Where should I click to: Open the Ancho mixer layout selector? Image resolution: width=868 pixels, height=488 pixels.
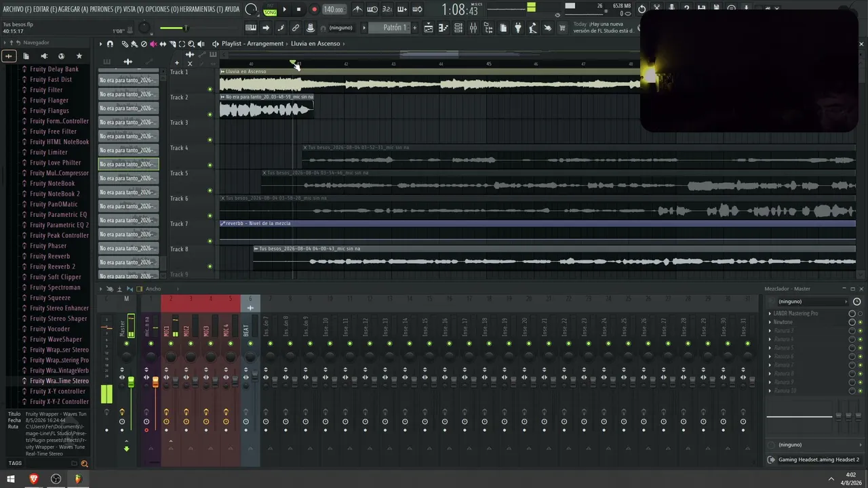coord(154,289)
